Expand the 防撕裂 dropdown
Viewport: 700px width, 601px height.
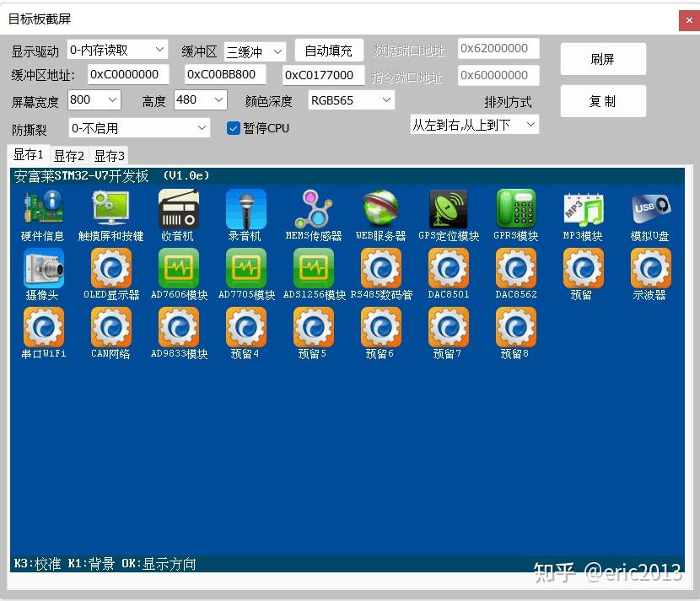pos(138,127)
